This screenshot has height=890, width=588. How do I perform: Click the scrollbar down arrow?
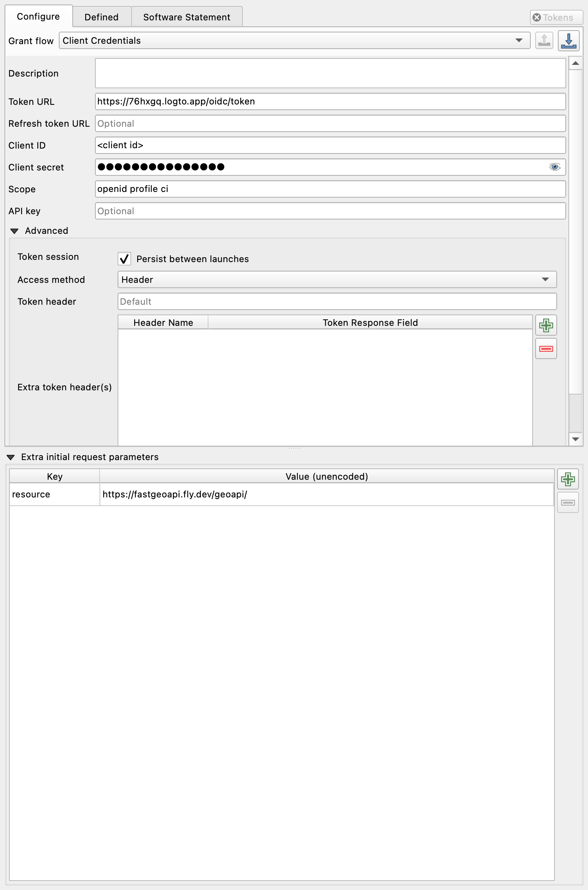[x=575, y=439]
